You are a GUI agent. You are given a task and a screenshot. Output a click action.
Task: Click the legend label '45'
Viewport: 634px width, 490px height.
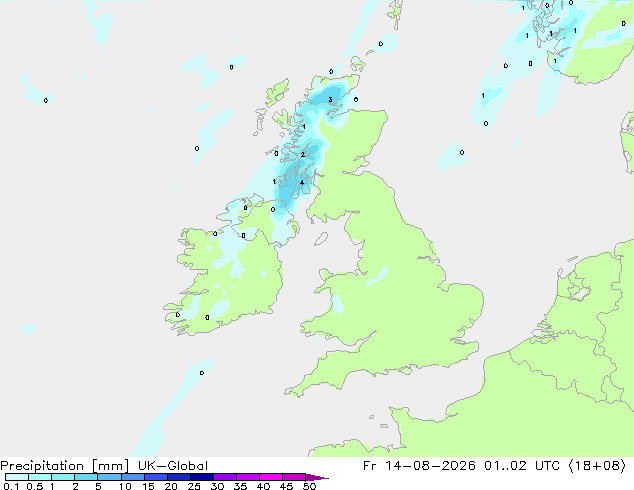click(286, 486)
